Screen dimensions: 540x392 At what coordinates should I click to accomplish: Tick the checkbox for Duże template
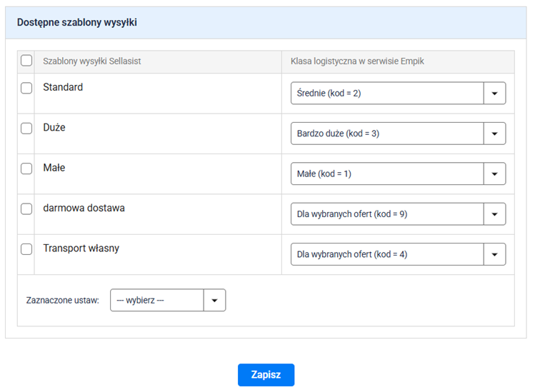(x=26, y=129)
